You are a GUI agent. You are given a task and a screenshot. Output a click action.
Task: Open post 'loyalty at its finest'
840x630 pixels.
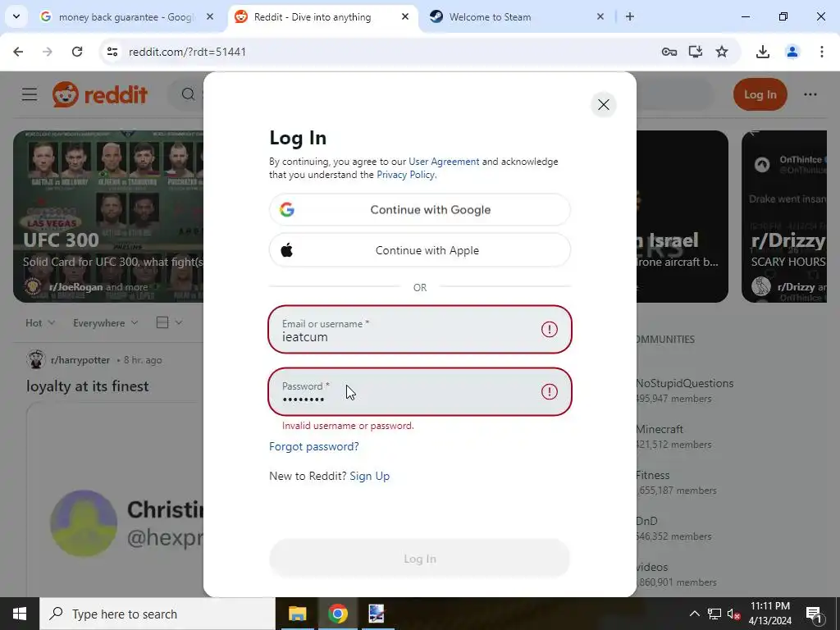(87, 386)
